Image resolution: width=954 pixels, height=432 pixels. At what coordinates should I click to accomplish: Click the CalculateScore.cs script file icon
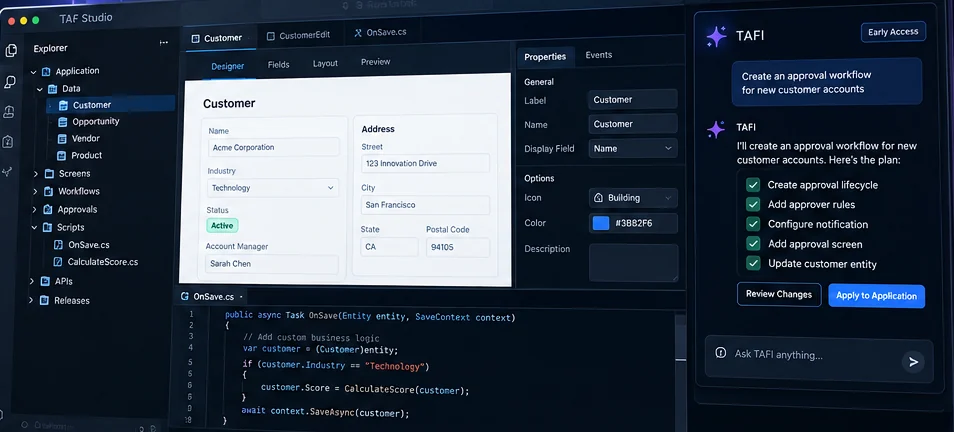(58, 262)
